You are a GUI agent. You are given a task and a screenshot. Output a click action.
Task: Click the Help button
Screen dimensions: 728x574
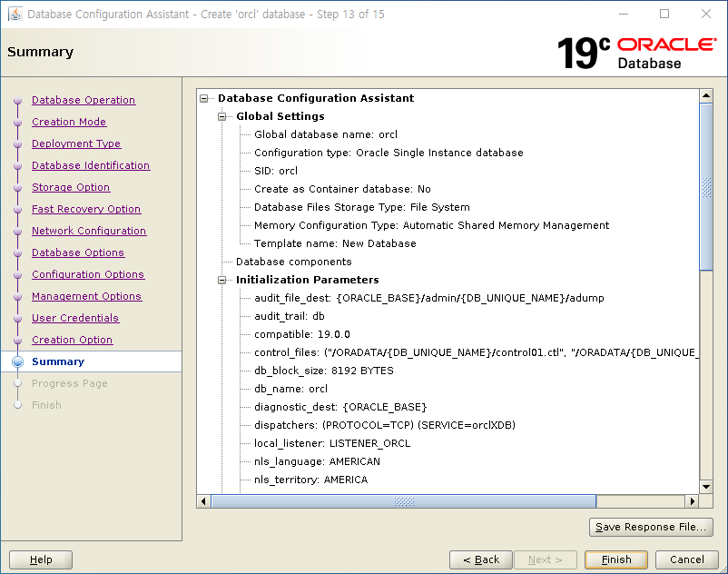click(x=41, y=559)
